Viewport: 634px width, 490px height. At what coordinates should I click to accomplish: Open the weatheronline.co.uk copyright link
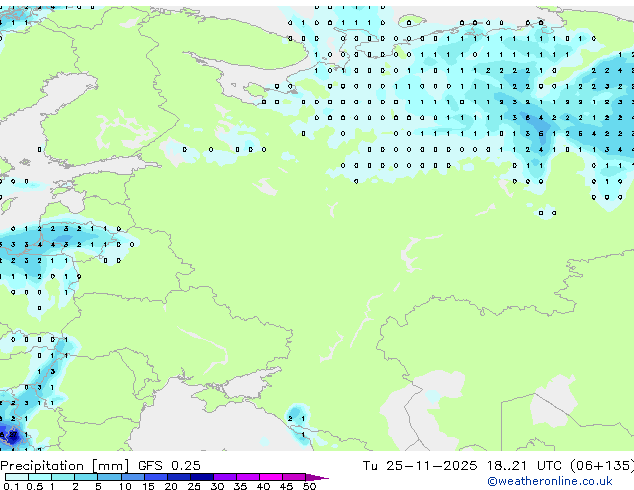[x=549, y=481]
